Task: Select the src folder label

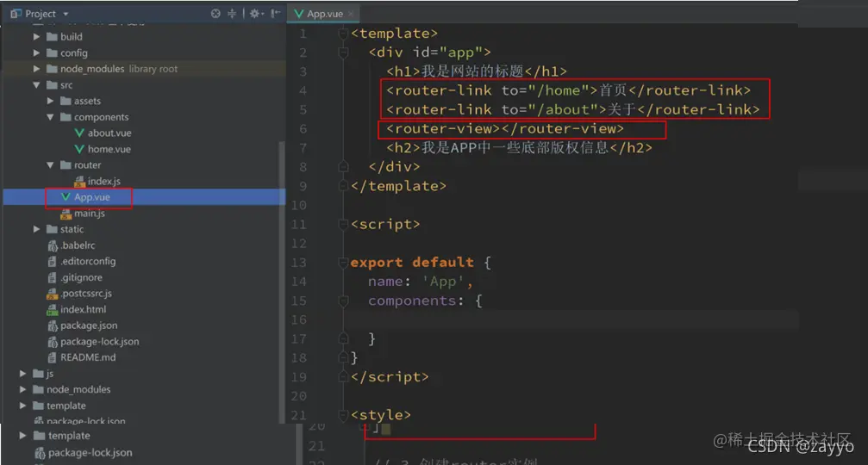Action: pos(66,84)
